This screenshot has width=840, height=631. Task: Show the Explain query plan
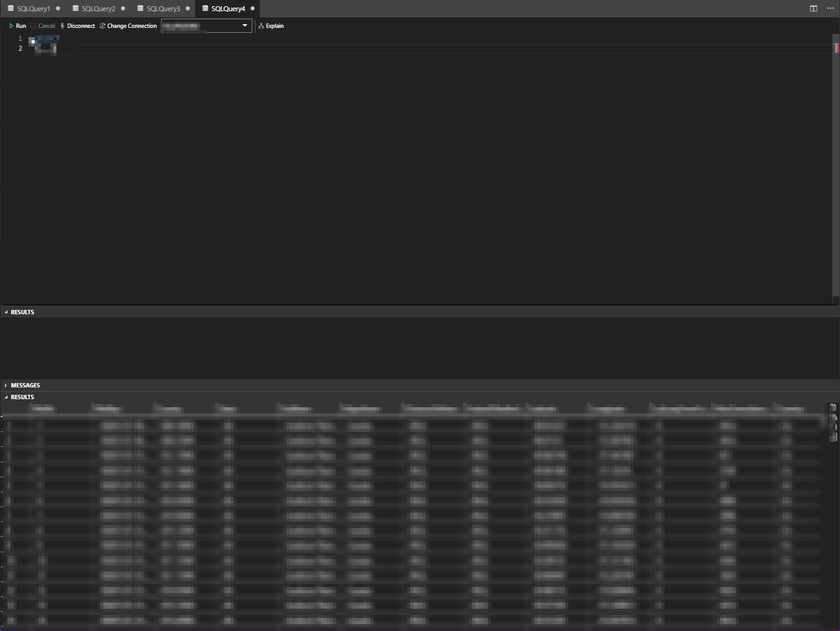click(x=272, y=26)
